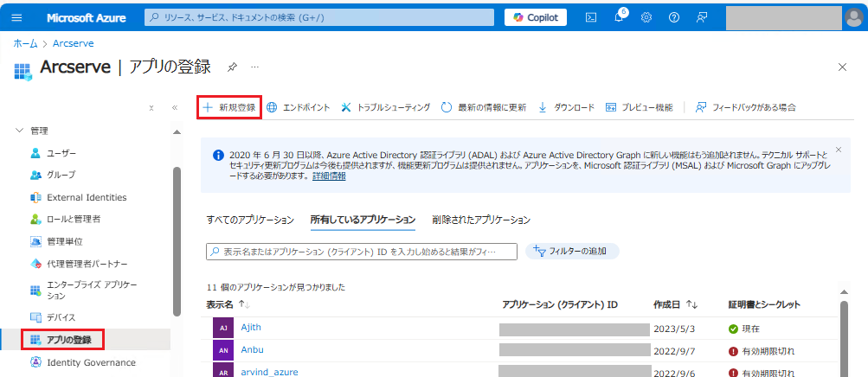Click the global resource search box
This screenshot has height=377, width=868.
coord(319,17)
